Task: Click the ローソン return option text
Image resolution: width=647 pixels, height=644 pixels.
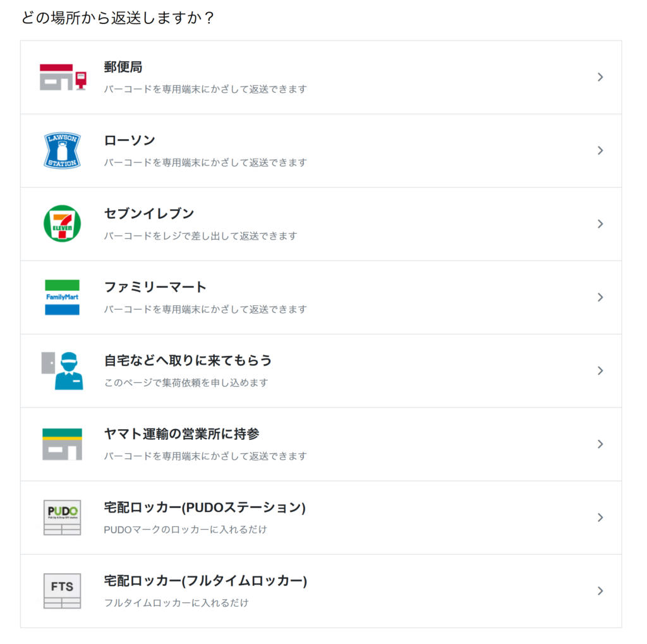Action: pyautogui.click(x=129, y=140)
